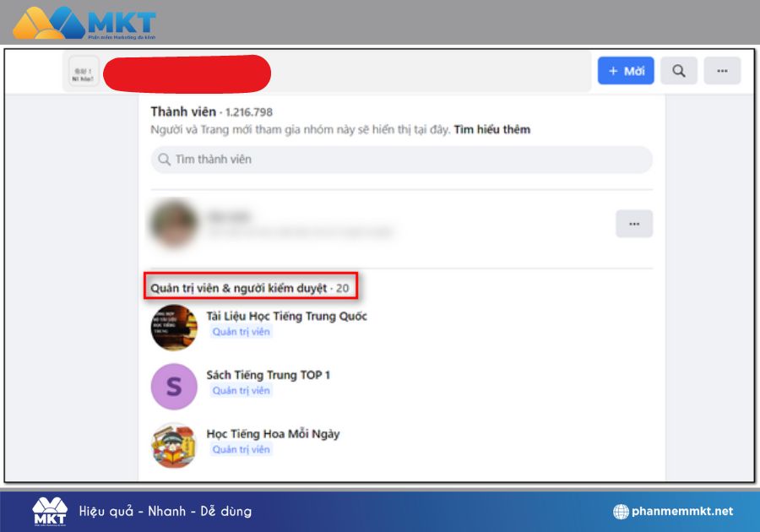Open 'Tìm hiểu thêm' link
The height and width of the screenshot is (532, 760).
(x=492, y=129)
